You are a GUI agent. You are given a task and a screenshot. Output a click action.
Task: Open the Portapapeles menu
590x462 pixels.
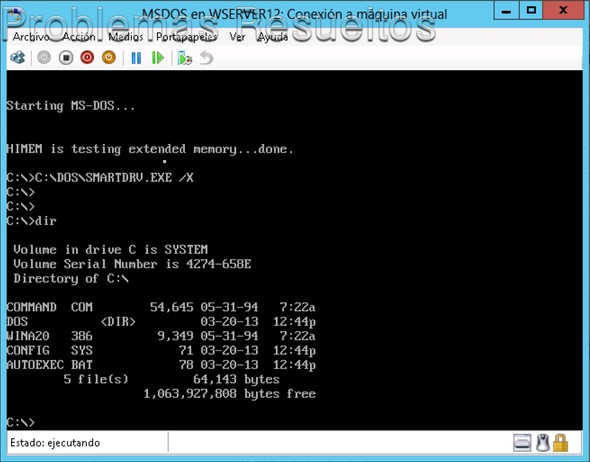pyautogui.click(x=187, y=37)
